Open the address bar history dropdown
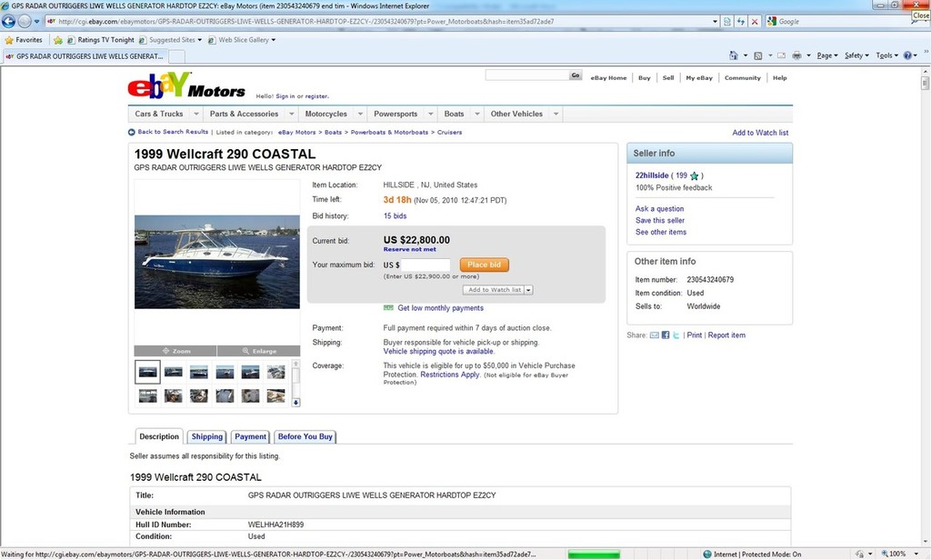The image size is (931, 560). coord(715,22)
